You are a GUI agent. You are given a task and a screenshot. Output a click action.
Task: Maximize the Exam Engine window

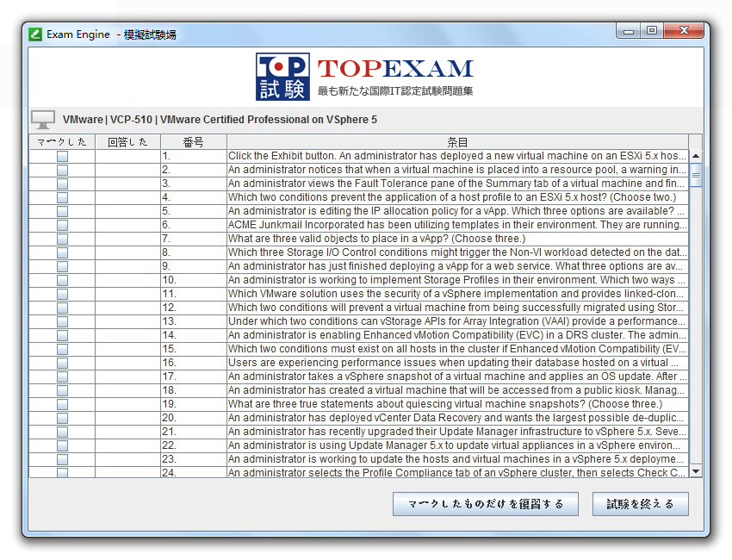[x=652, y=31]
